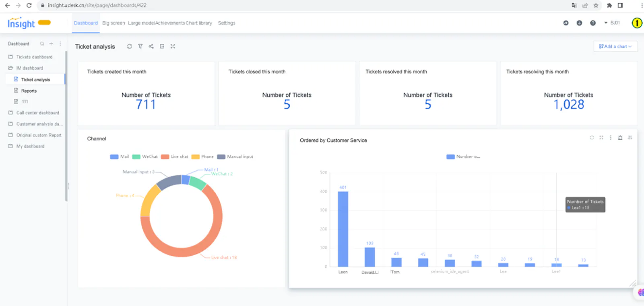Toggle Phone series in Channel legend
The height and width of the screenshot is (306, 644).
(x=202, y=157)
